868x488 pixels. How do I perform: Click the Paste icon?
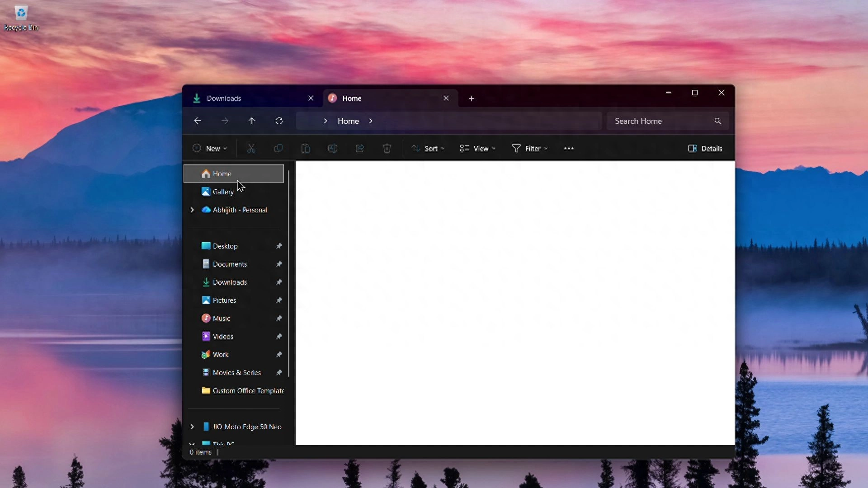(x=306, y=148)
